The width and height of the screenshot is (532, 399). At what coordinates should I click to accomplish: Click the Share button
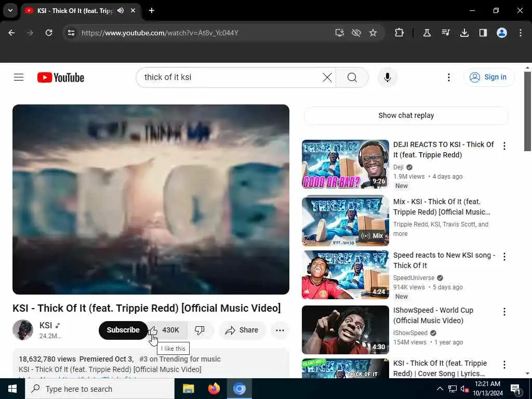[x=242, y=330]
